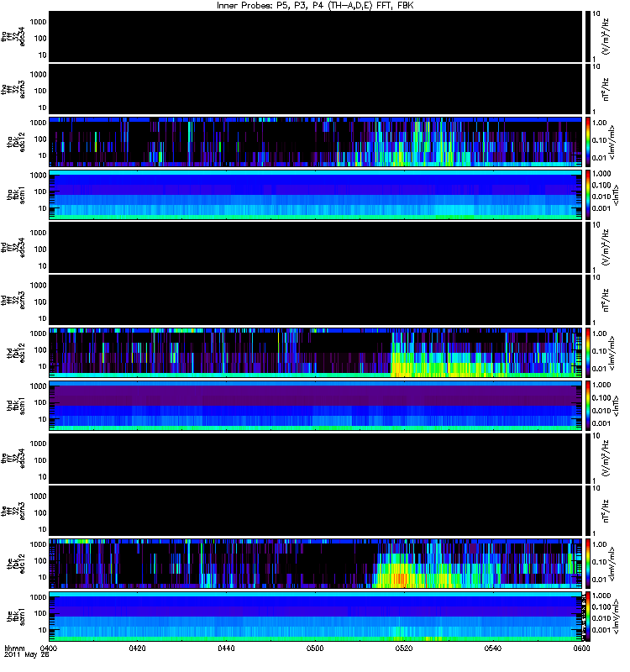Viewport: 630px width, 672px height.
Task: Select the 0440 time tick label
Action: tap(226, 648)
